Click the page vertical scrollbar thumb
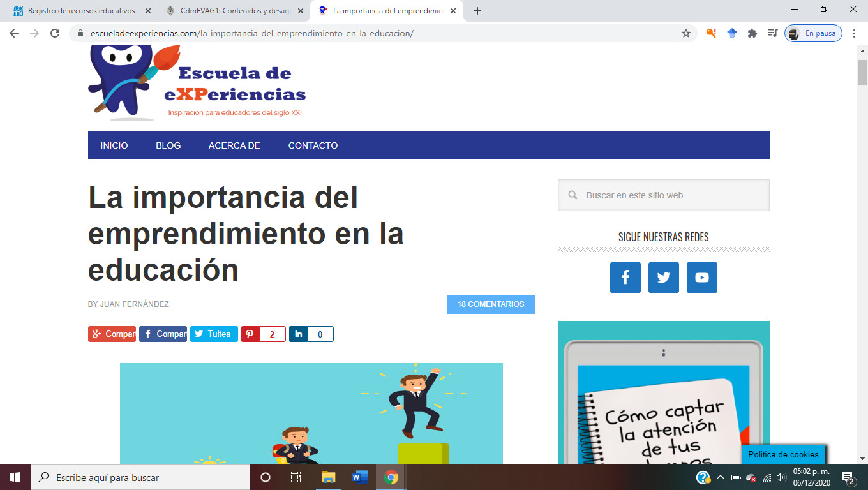The height and width of the screenshot is (490, 868). 862,71
